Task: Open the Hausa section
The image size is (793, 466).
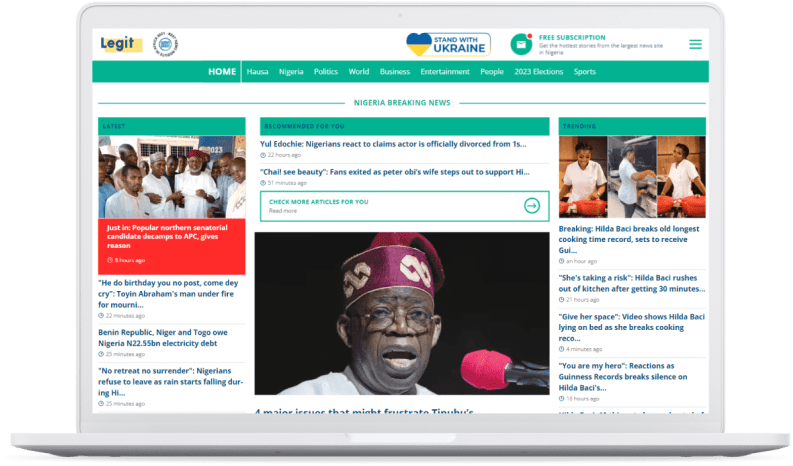Action: tap(257, 72)
